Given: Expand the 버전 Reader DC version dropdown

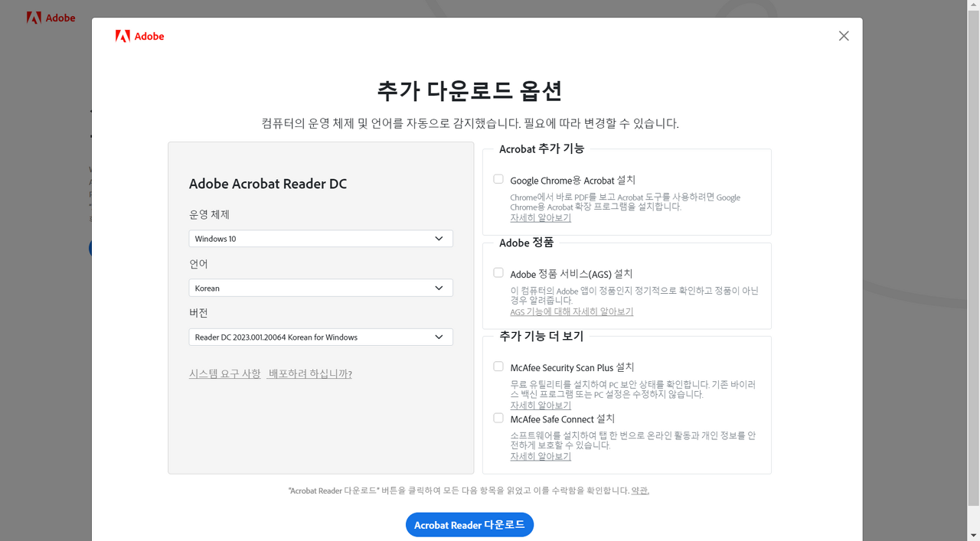Looking at the screenshot, I should pos(321,337).
